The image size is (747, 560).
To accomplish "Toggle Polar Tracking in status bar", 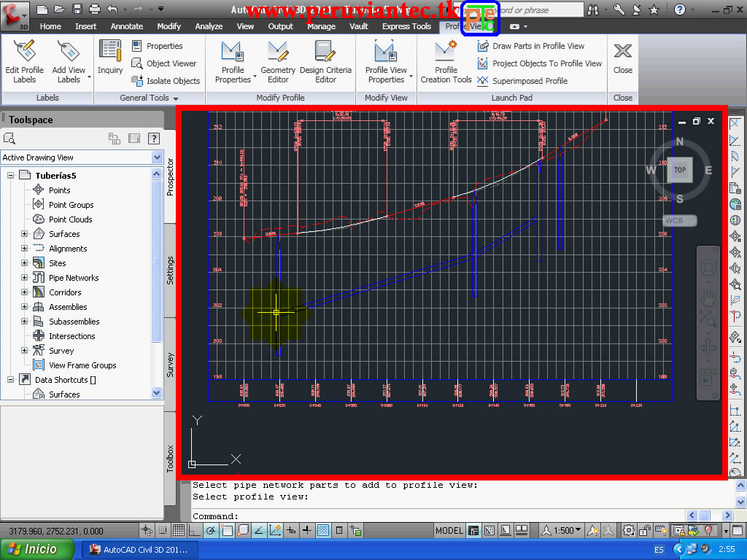I will (211, 530).
